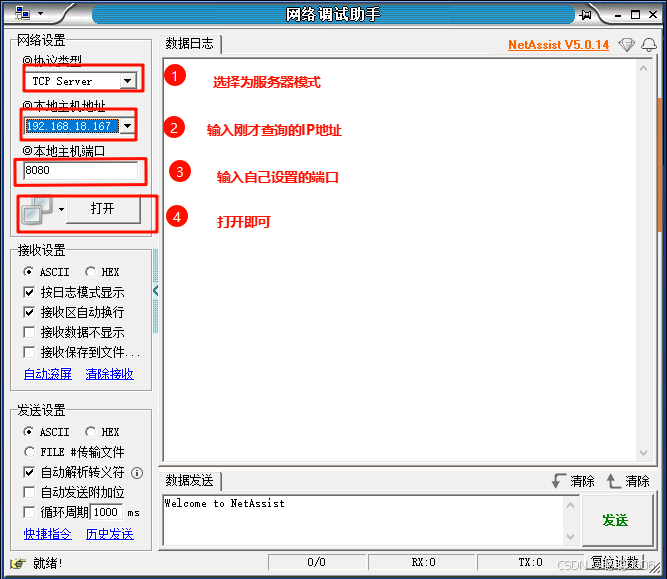Maximize the NetAssist window

(x=635, y=14)
